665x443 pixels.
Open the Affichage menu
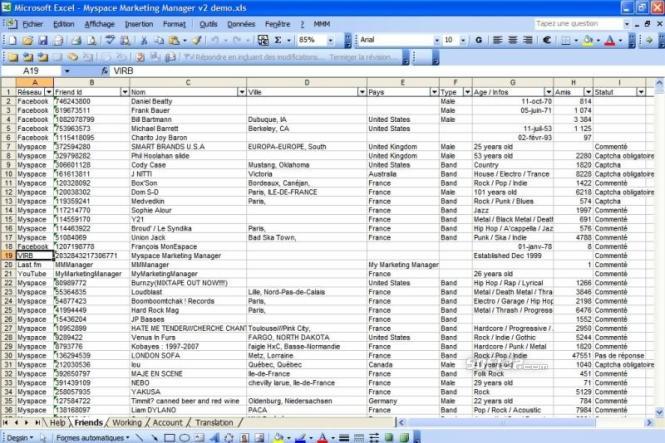coord(99,24)
